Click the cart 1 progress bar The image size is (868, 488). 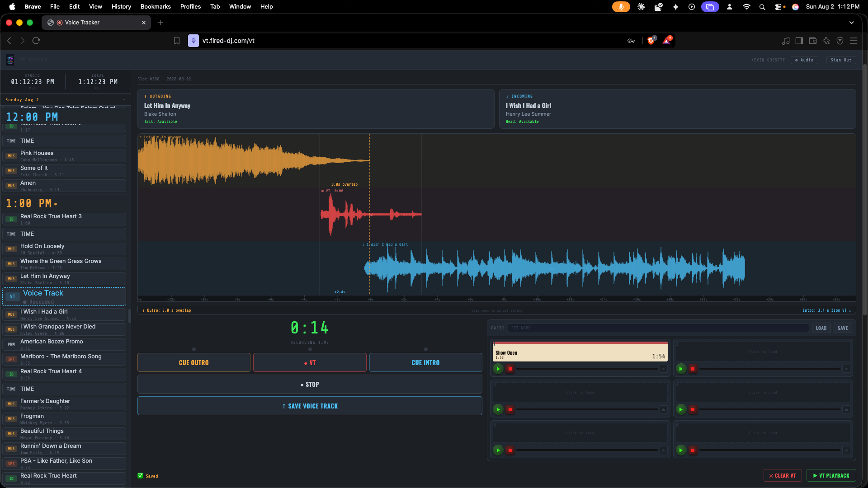pyautogui.click(x=587, y=369)
